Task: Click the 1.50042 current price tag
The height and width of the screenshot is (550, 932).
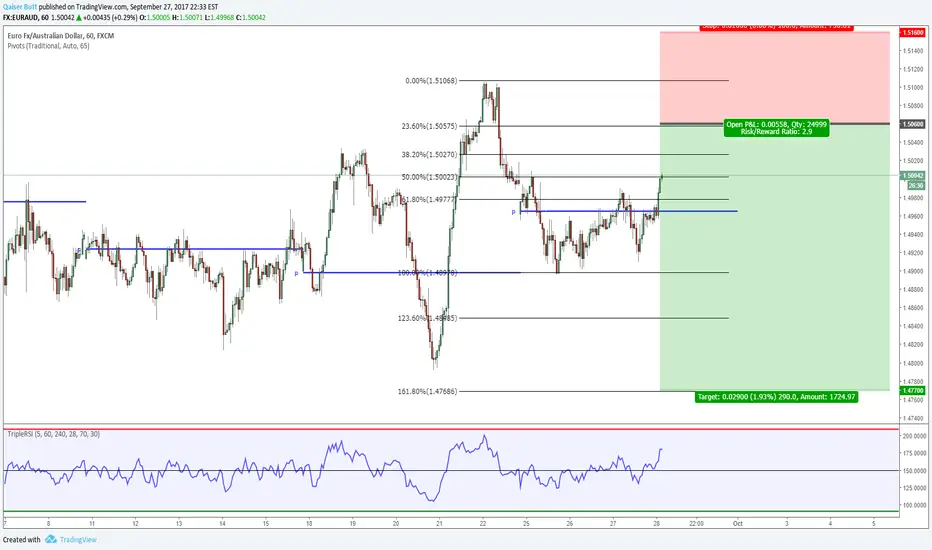Action: 912,175
